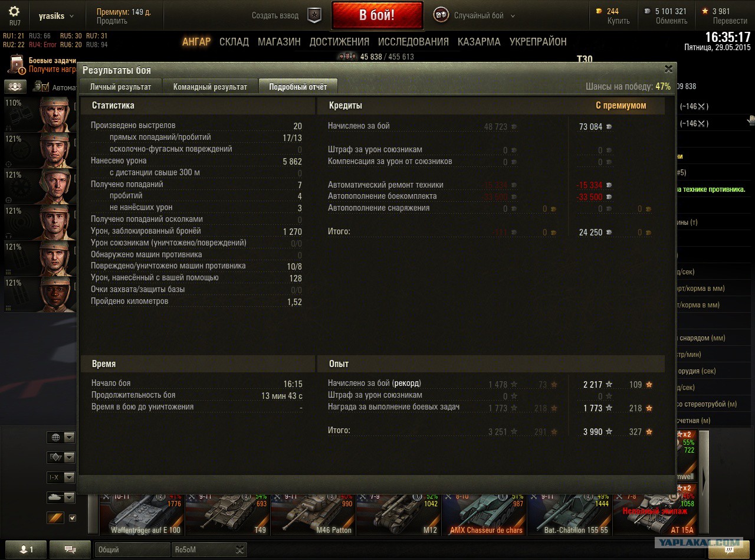
Task: Click the battle duration 13 мин 43 с
Action: [282, 396]
